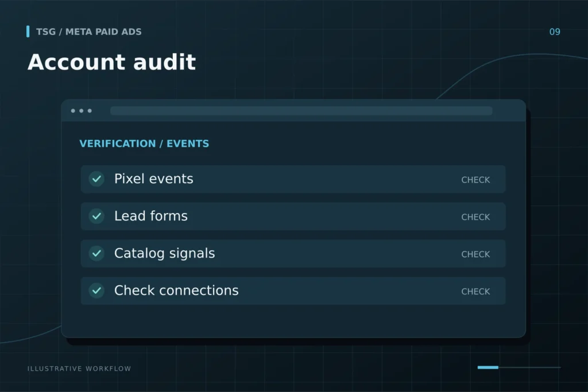Screen dimensions: 588x392
Task: Click the 'TSG / META PAID ADS' breadcrumb
Action: coord(89,32)
